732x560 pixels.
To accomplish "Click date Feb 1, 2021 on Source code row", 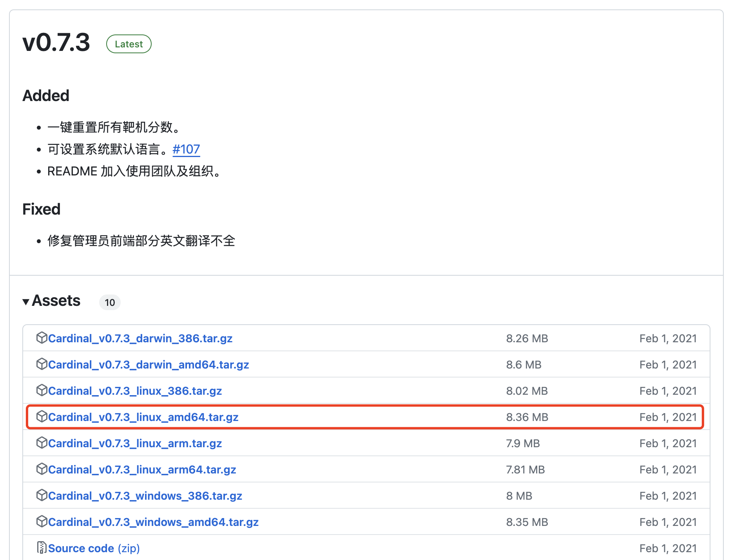I will click(668, 548).
